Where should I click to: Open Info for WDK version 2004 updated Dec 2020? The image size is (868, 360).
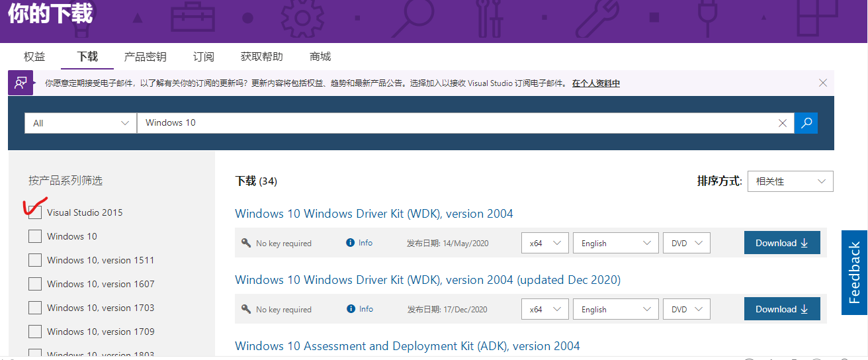[x=359, y=309]
